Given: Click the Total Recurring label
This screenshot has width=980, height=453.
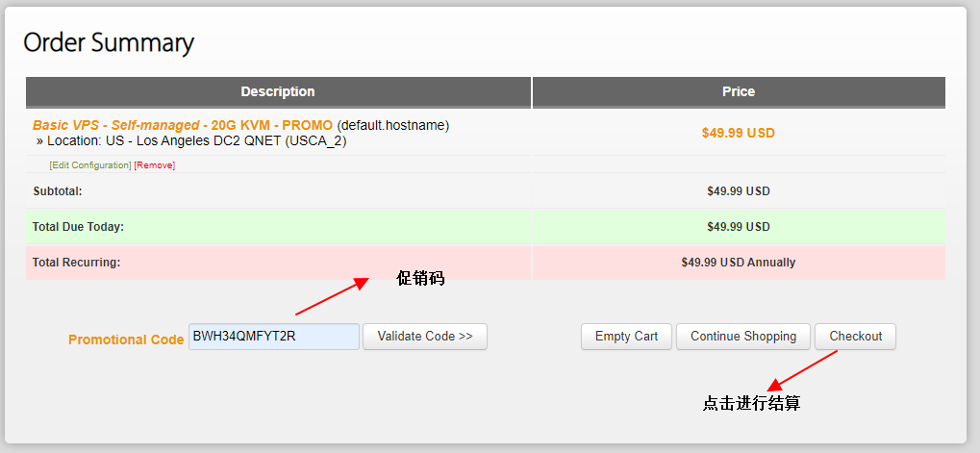Looking at the screenshot, I should [76, 263].
